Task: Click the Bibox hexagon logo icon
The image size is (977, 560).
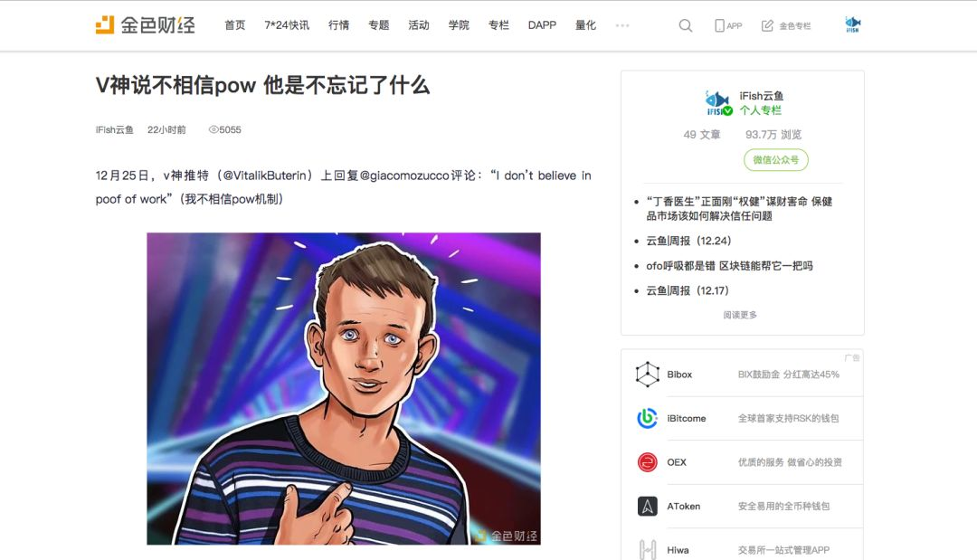Action: pos(648,375)
